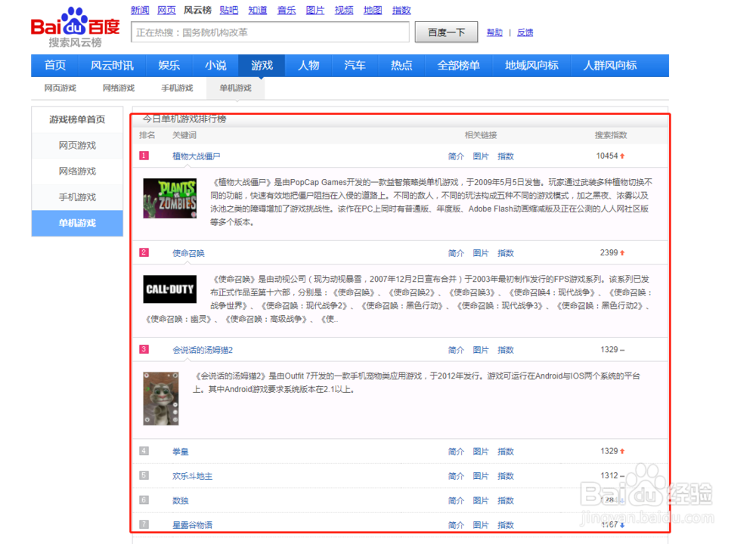Select 网页游戏 in the left sidebar
Image resolution: width=756 pixels, height=544 pixels.
pyautogui.click(x=77, y=146)
